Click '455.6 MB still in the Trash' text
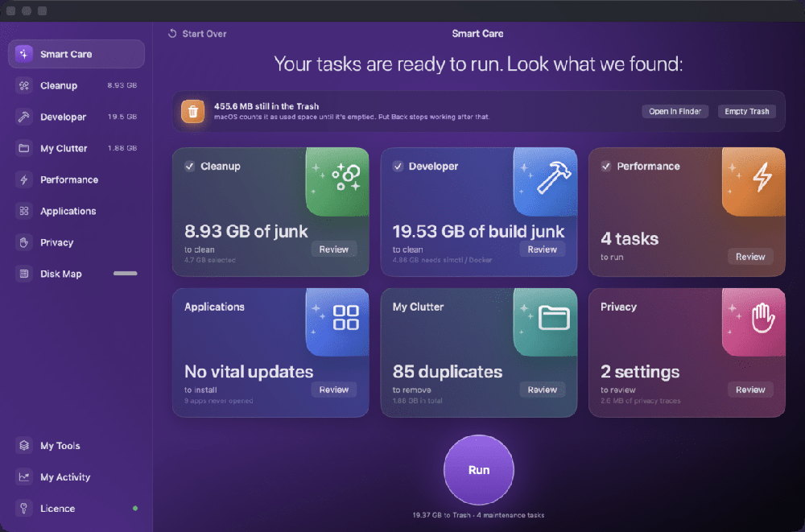 click(x=266, y=106)
